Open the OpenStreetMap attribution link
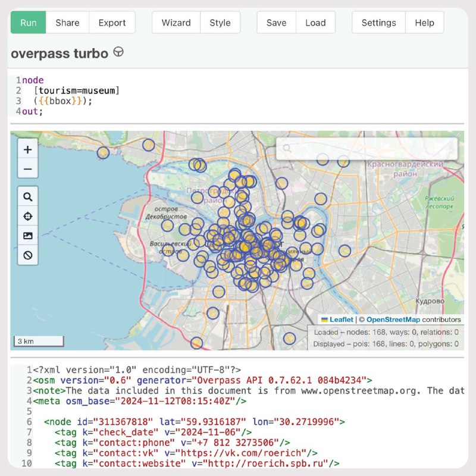Screen dimensions: 476x476 pos(393,320)
